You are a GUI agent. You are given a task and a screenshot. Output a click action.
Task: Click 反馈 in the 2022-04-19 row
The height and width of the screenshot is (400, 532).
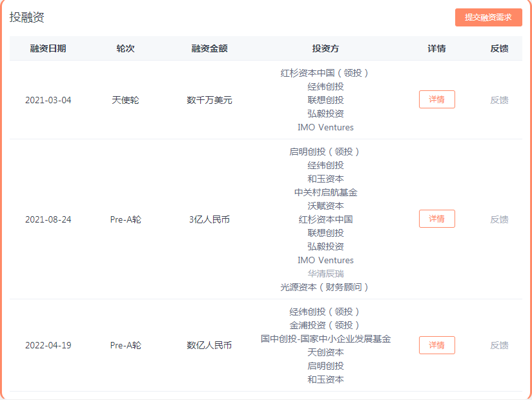[x=499, y=345]
